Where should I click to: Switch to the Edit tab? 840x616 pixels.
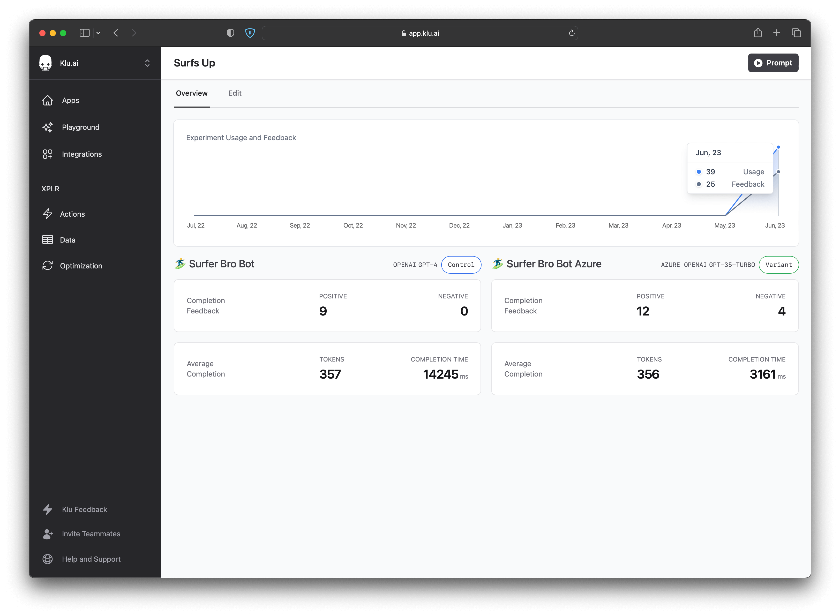click(235, 93)
